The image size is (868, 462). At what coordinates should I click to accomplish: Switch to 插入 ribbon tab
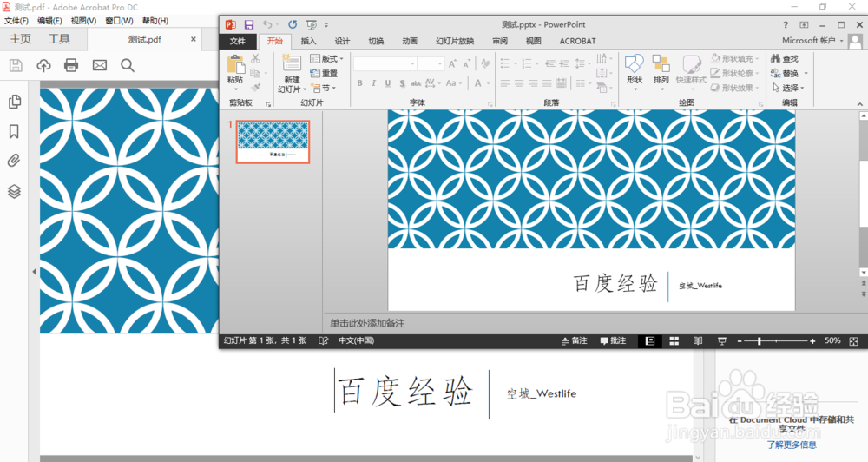(308, 41)
